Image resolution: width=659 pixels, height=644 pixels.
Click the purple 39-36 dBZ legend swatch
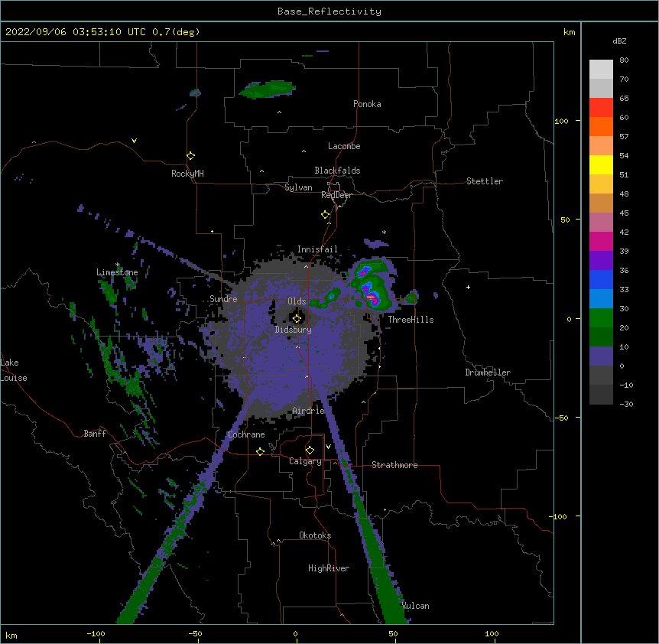click(601, 261)
